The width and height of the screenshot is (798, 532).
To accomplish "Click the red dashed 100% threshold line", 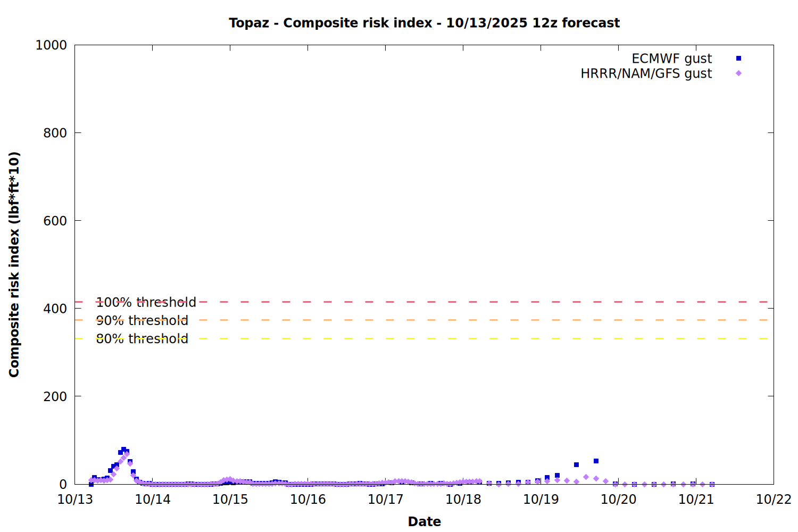I will click(x=426, y=302).
